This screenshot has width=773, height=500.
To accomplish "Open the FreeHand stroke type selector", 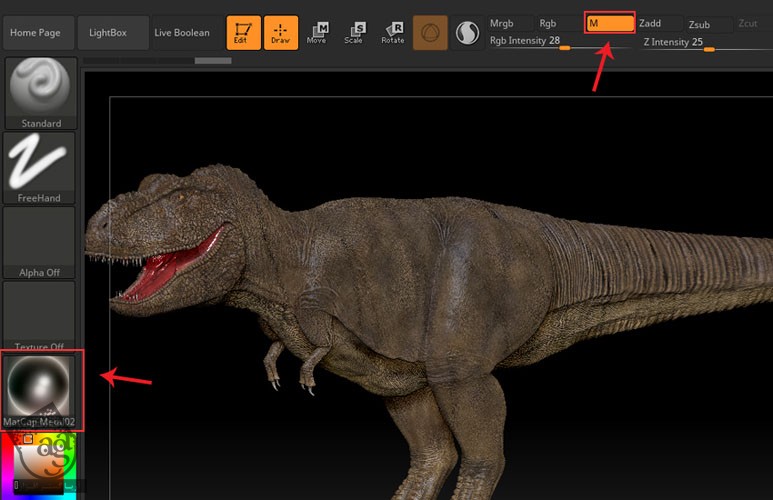I will point(39,167).
